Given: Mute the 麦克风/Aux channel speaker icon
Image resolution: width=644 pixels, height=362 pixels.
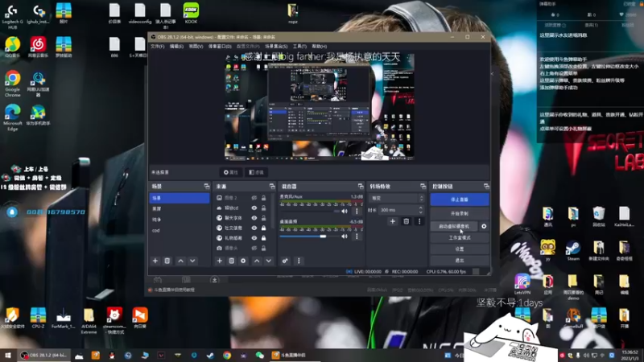Looking at the screenshot, I should coord(345,212).
